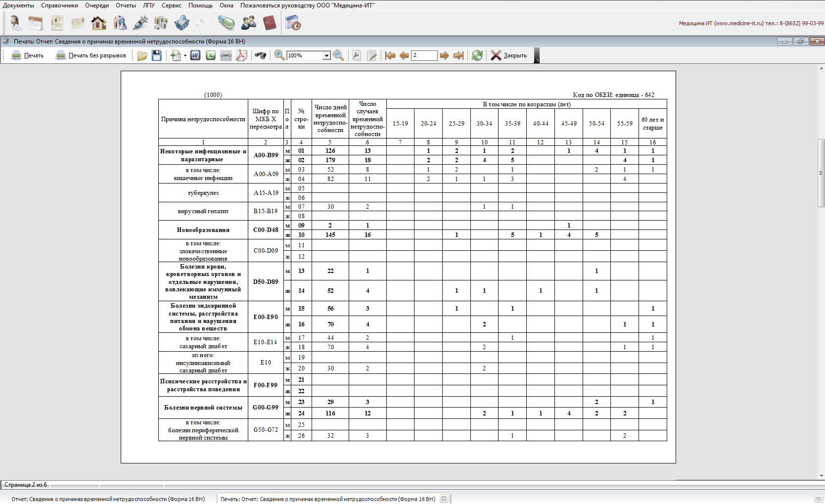The image size is (825, 504).
Task: Click the ID card icon
Action: point(78,23)
